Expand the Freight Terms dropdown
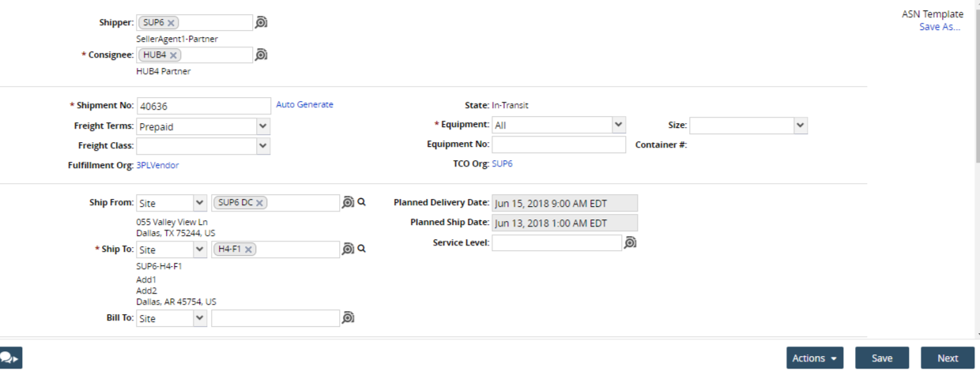The width and height of the screenshot is (980, 371). click(263, 126)
